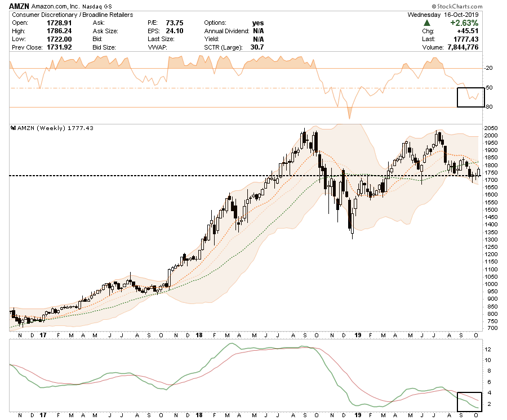The height and width of the screenshot is (420, 507).
Task: Click the 2000 price axis label
Action: pyautogui.click(x=491, y=136)
